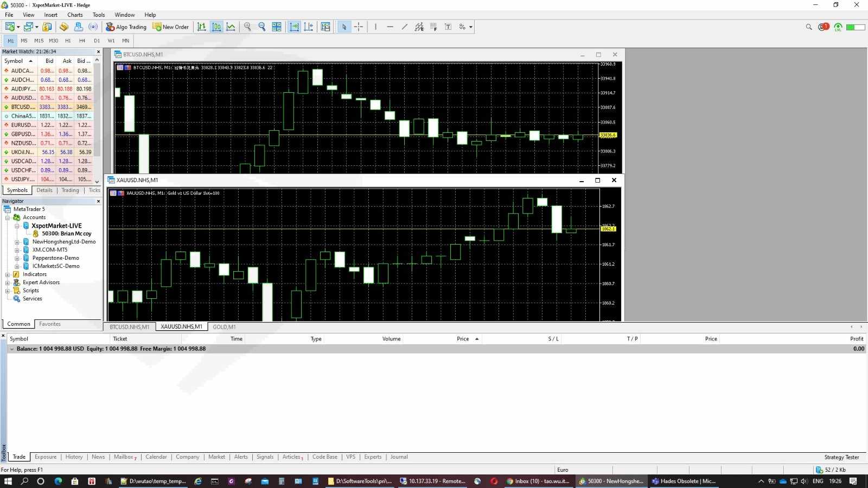This screenshot has height=488, width=868.
Task: Toggle auto scroll chart to end
Action: click(x=294, y=27)
